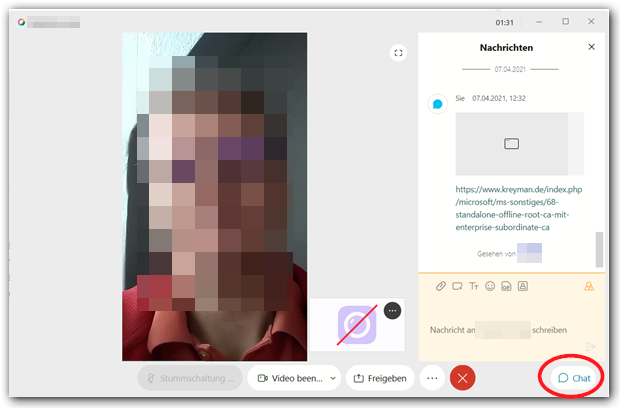
Task: Enter fullscreen for the video
Action: coord(398,53)
